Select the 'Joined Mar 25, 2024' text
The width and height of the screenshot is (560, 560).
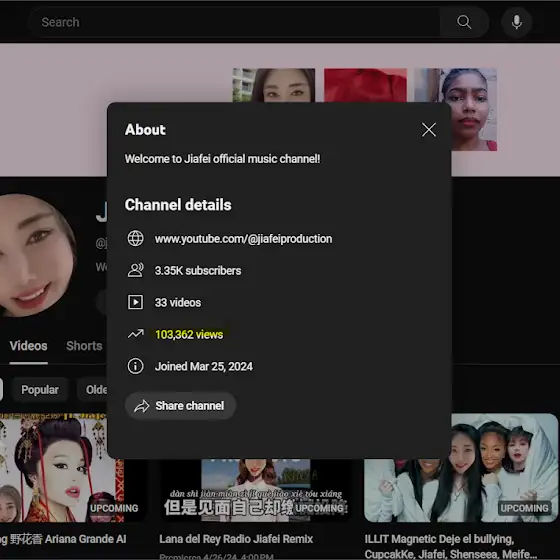coord(204,366)
